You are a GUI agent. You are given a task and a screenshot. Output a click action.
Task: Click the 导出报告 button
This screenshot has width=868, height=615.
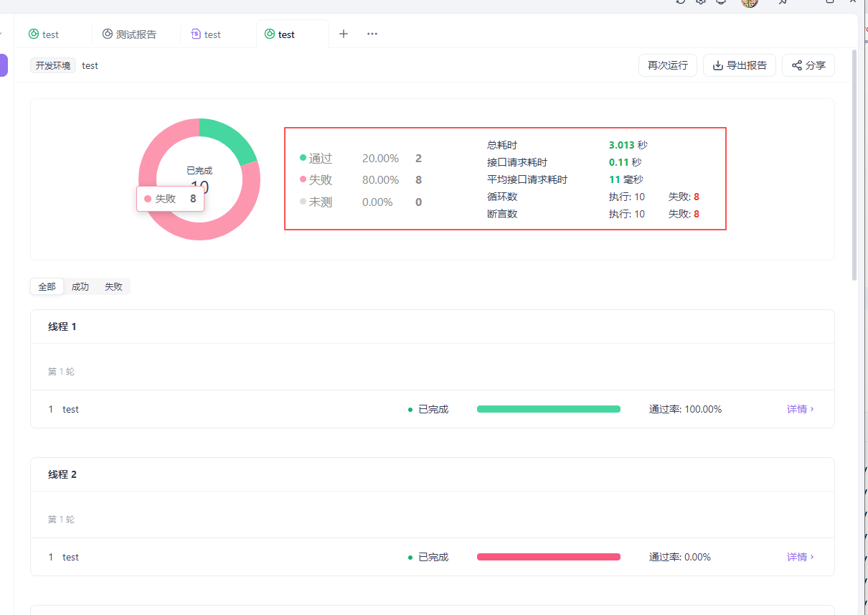tap(739, 65)
